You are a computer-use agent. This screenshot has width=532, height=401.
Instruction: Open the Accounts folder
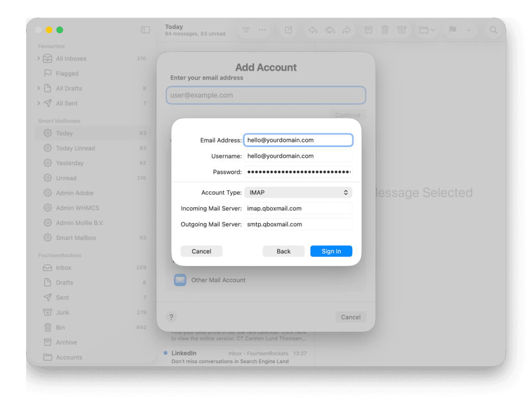[x=92, y=357]
